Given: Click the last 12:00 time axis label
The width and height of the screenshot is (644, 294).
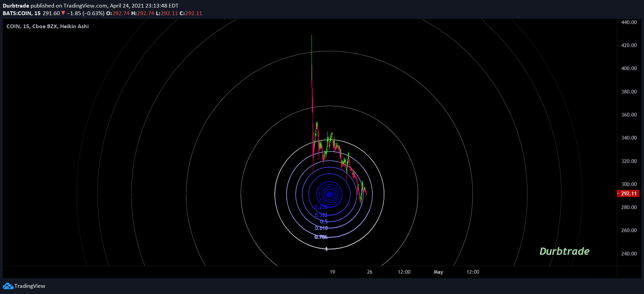Looking at the screenshot, I should [x=473, y=272].
